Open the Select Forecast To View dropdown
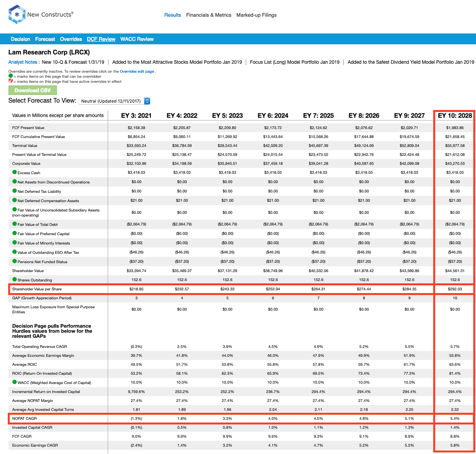Screen dimensions: 476x454 click(113, 101)
